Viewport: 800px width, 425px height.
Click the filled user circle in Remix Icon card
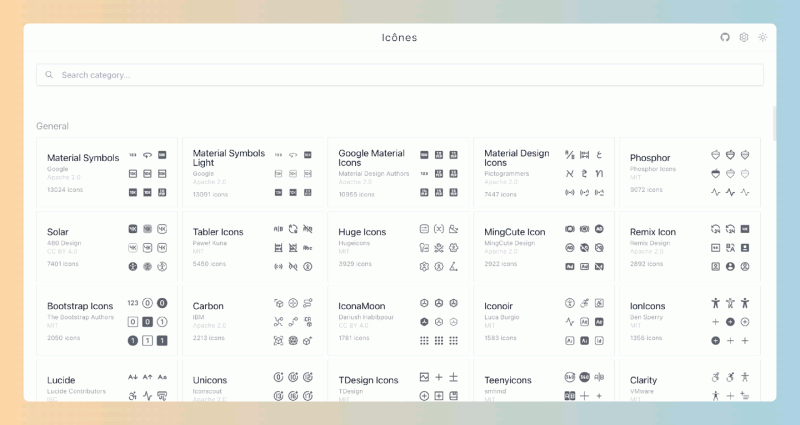(x=730, y=266)
